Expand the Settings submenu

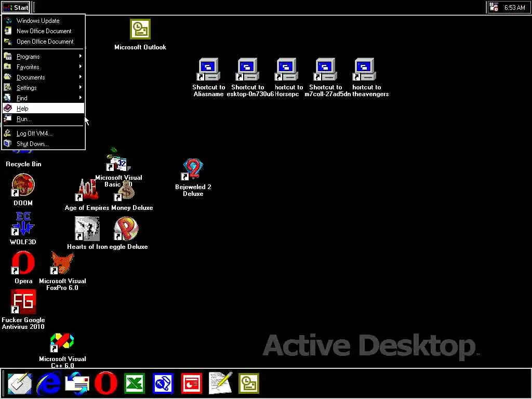(x=44, y=87)
